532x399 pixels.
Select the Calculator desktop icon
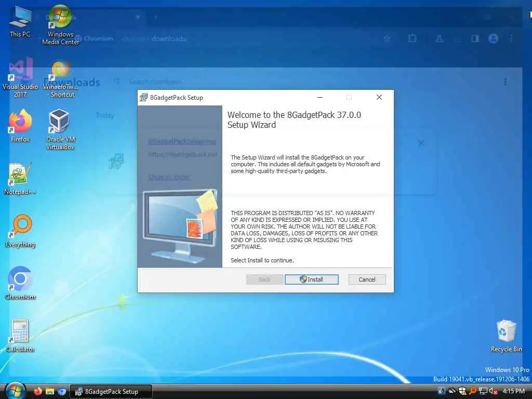[20, 336]
